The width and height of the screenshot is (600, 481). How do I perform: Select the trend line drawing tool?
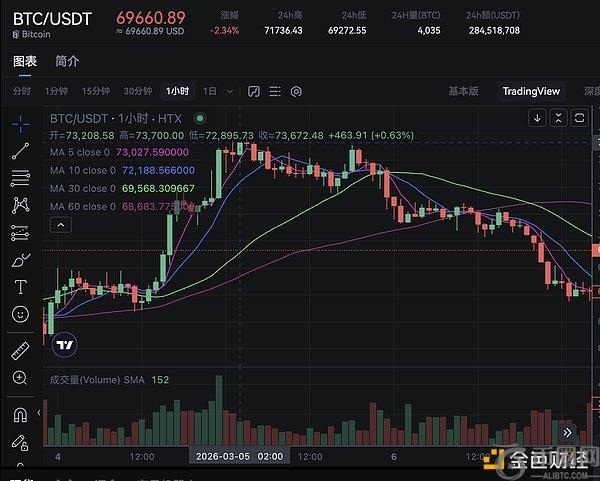click(20, 152)
